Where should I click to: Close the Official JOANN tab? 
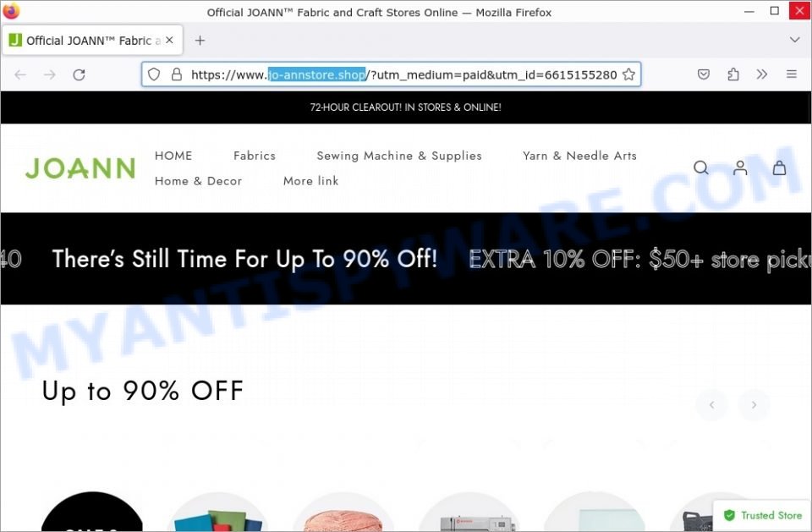tap(169, 40)
